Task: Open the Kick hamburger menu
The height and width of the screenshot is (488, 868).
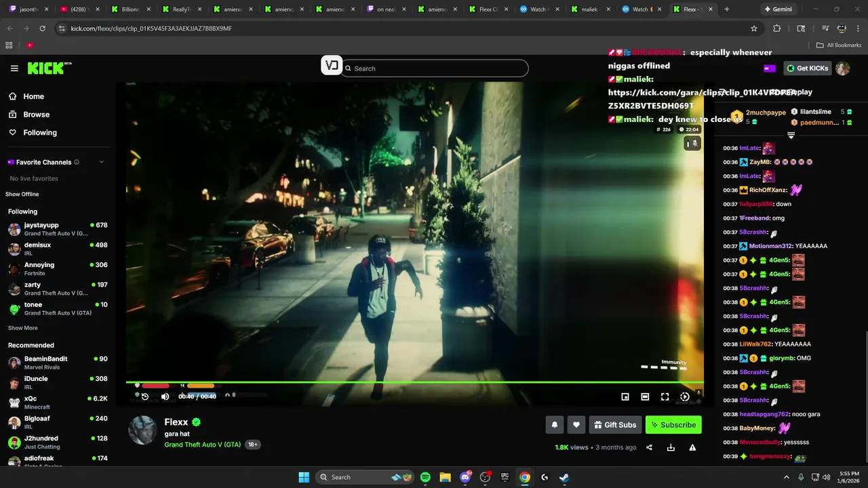Action: tap(14, 68)
